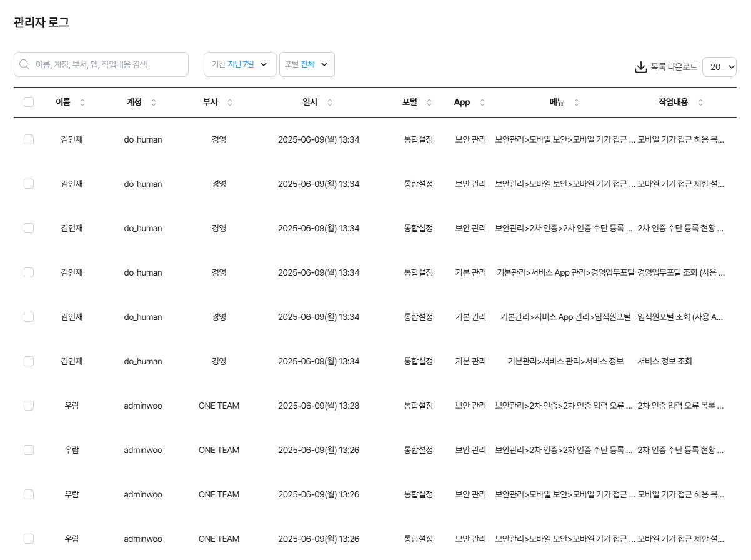The width and height of the screenshot is (751, 560).
Task: Sort by 작업내용 column arrows
Action: pos(700,102)
